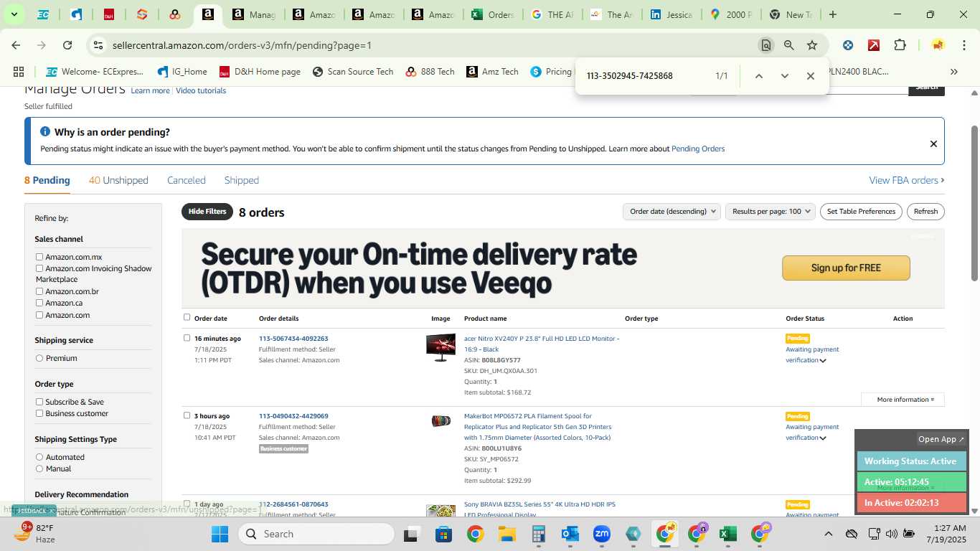
Task: Open the Chrome zoom magnifier icon
Action: pyautogui.click(x=789, y=45)
